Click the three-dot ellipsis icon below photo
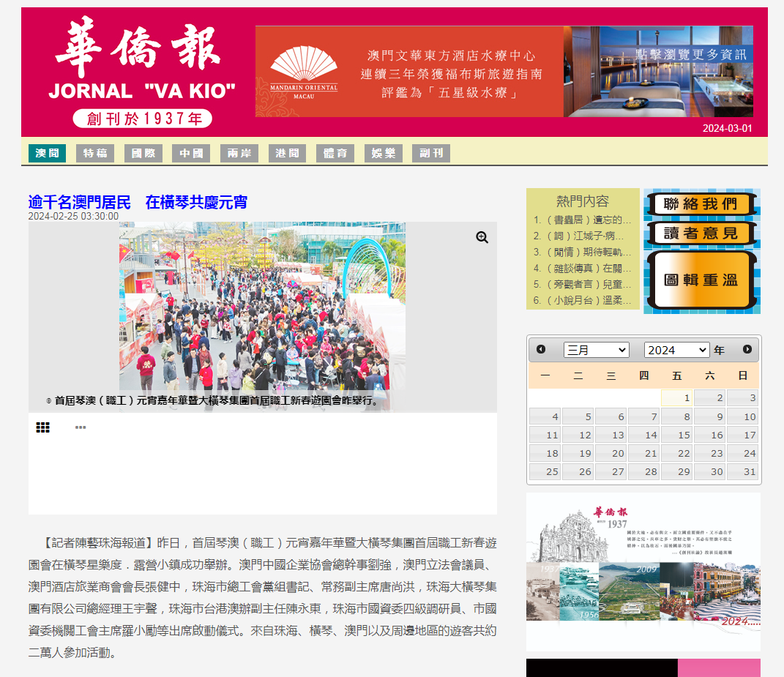 click(81, 427)
